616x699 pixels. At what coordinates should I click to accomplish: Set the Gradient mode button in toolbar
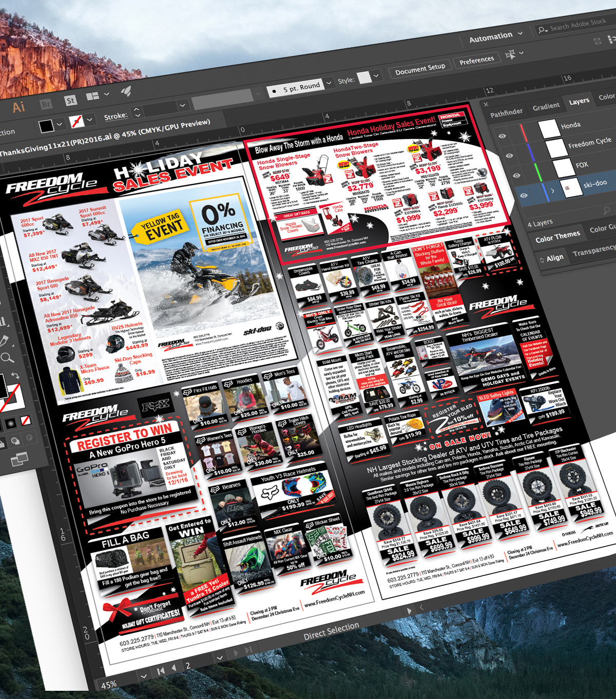(10, 424)
